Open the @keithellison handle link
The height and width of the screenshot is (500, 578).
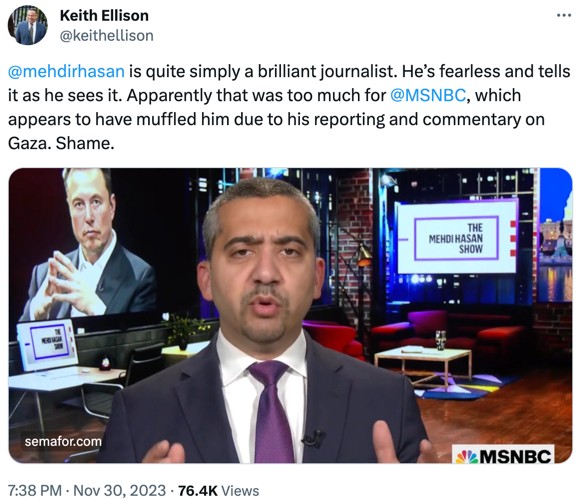(x=107, y=36)
